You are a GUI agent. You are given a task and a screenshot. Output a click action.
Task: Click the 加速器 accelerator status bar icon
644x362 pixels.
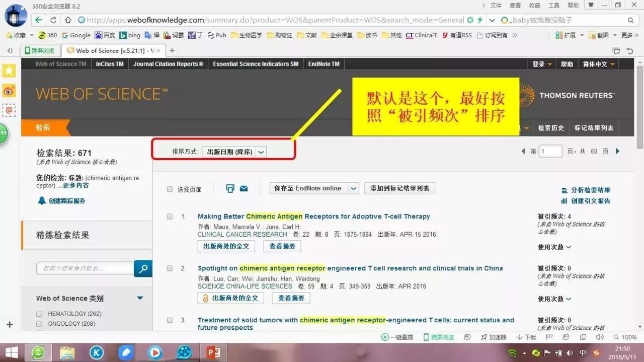(x=493, y=337)
